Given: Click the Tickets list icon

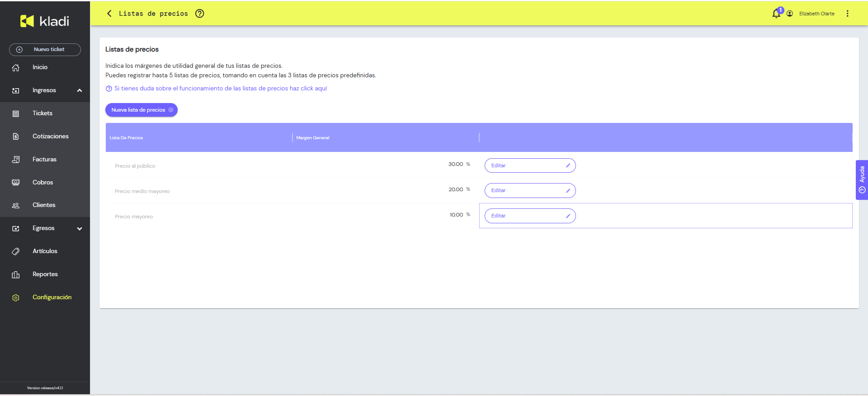Looking at the screenshot, I should 16,113.
